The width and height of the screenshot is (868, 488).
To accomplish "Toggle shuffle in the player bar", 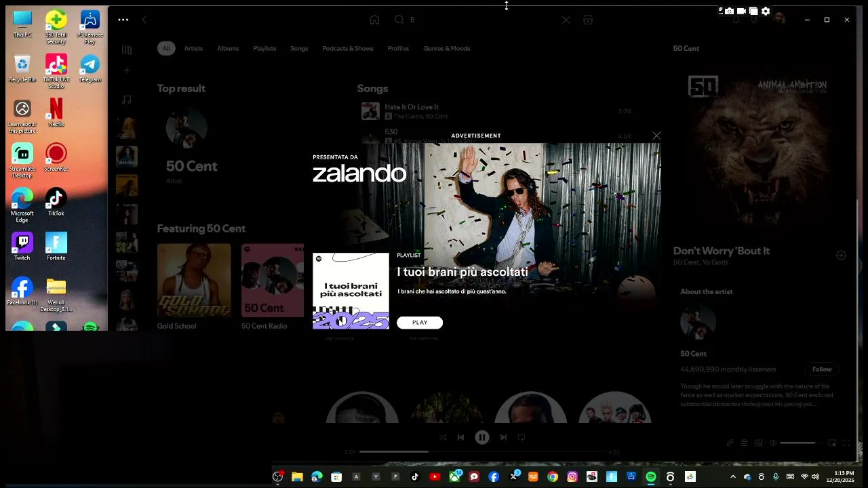I will 443,438.
